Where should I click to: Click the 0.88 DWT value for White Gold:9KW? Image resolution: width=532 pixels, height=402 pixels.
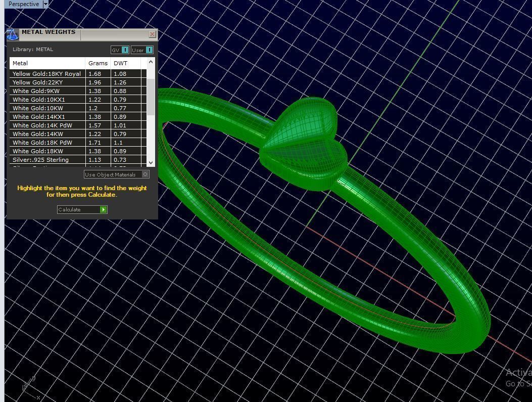(x=120, y=91)
